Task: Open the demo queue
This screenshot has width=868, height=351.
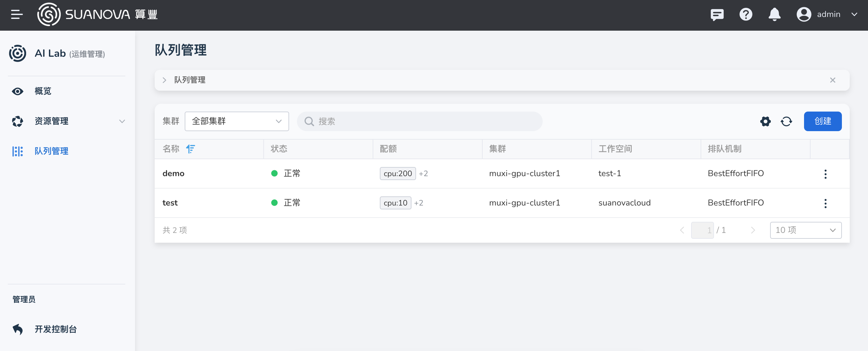Action: click(x=173, y=174)
